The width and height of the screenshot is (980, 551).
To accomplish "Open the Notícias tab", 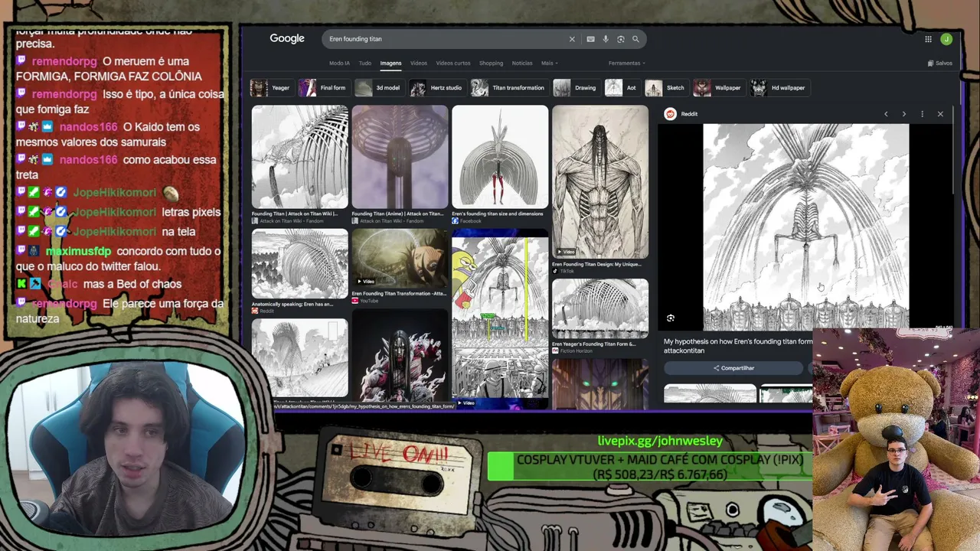I will point(522,64).
